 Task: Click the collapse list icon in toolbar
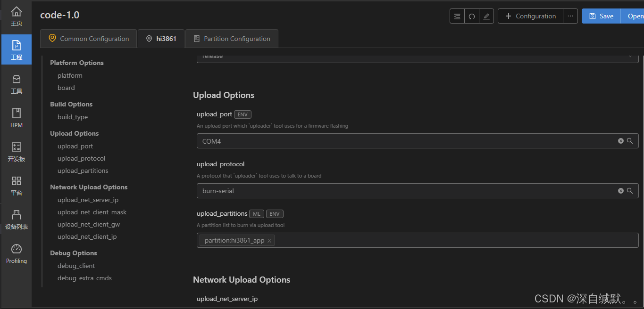(457, 16)
